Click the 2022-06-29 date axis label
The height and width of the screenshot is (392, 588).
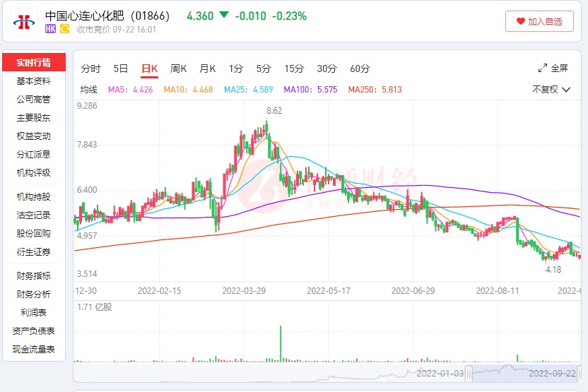[413, 291]
